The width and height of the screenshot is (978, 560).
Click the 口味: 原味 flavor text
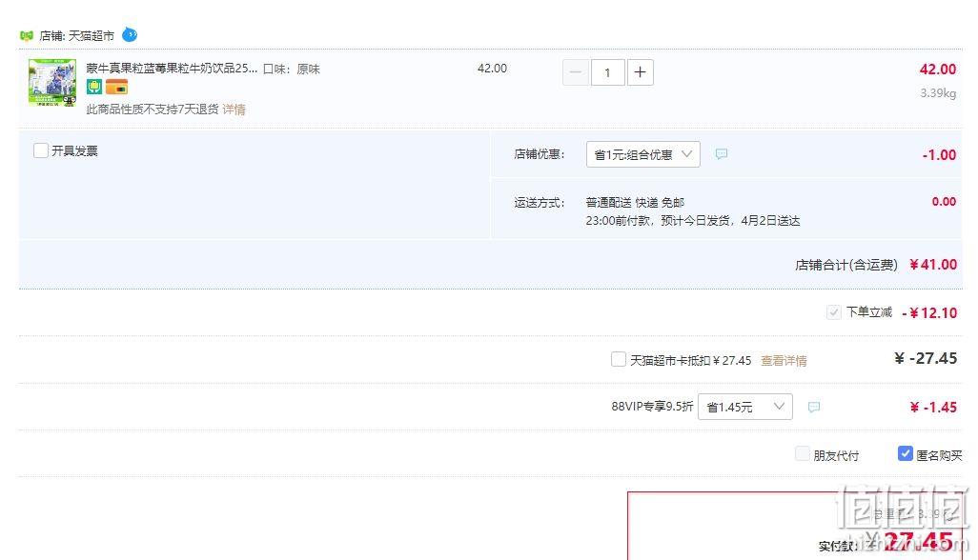click(292, 70)
